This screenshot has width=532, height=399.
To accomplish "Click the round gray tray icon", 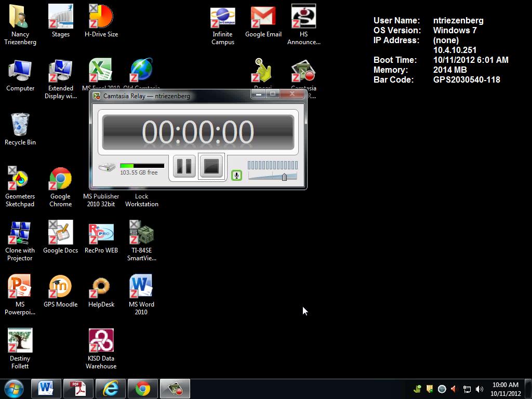I will [442, 389].
